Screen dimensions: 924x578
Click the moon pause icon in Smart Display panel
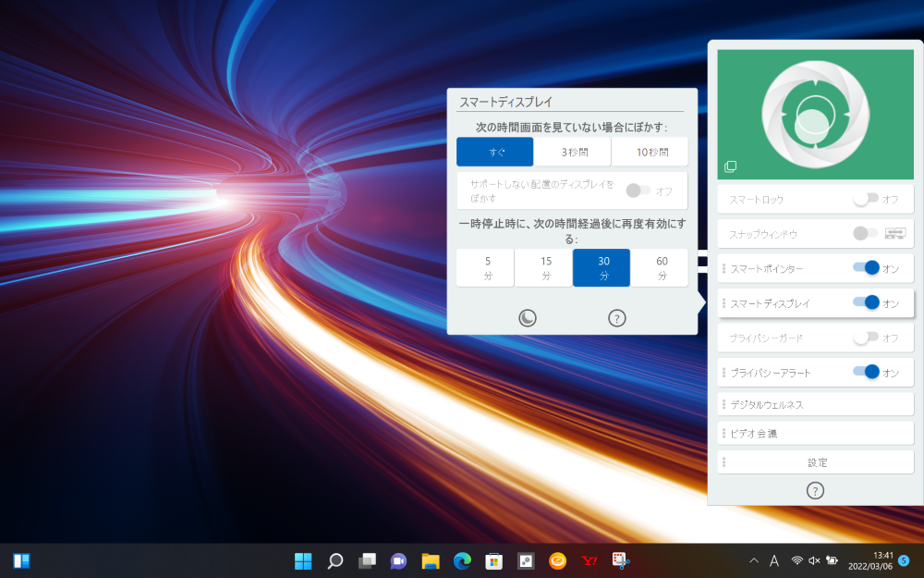tap(527, 318)
